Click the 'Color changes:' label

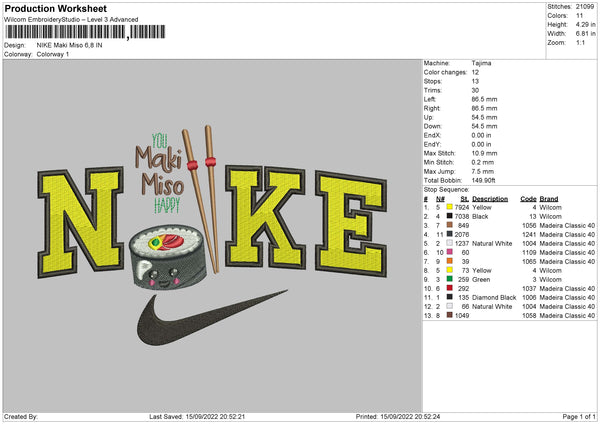[445, 72]
